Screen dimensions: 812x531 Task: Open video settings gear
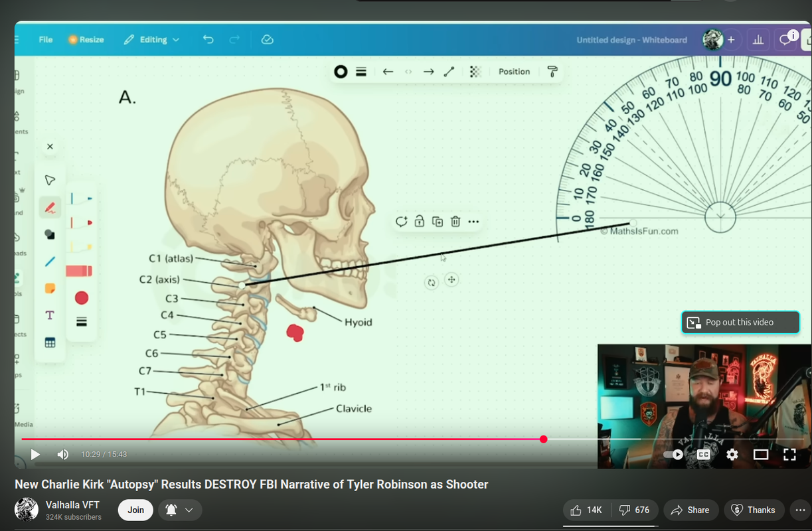pyautogui.click(x=732, y=455)
